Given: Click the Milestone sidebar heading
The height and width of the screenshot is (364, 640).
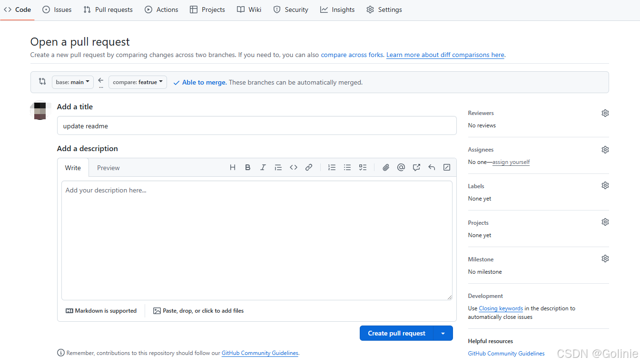Looking at the screenshot, I should [481, 259].
